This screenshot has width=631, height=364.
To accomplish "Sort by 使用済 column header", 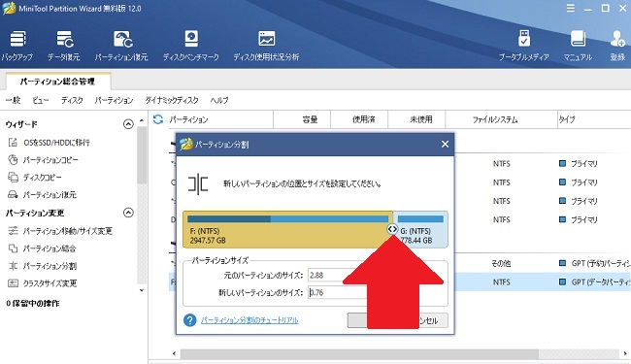I will click(x=364, y=119).
